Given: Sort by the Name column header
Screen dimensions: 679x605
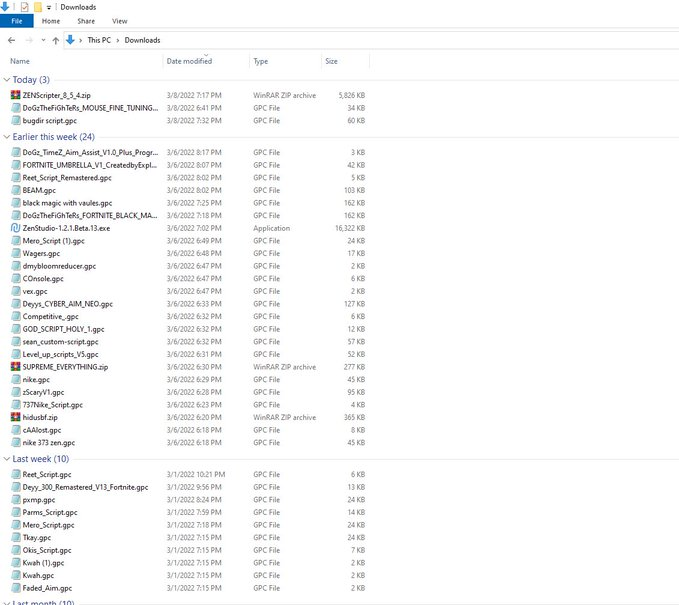Looking at the screenshot, I should tap(20, 61).
